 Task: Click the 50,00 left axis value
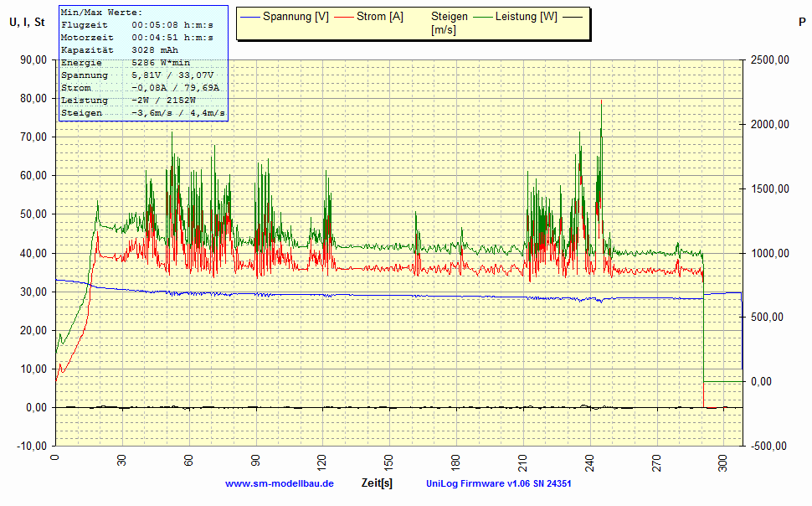coord(33,214)
